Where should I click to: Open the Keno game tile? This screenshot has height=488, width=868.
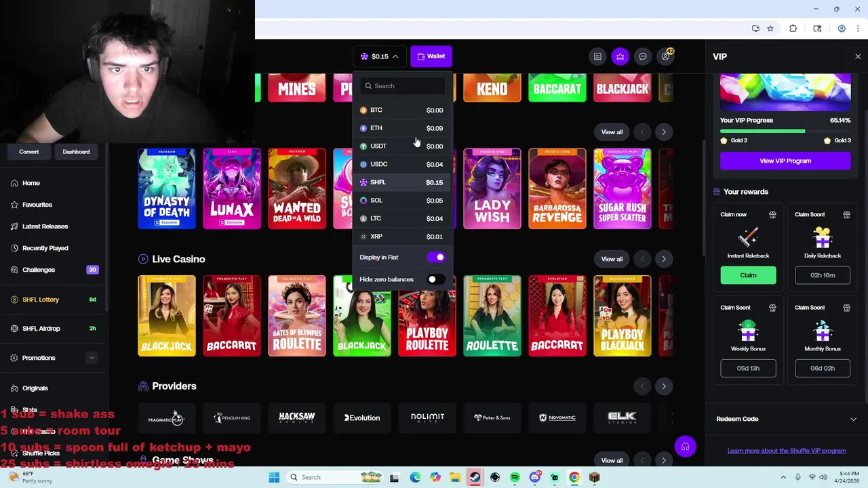click(492, 88)
